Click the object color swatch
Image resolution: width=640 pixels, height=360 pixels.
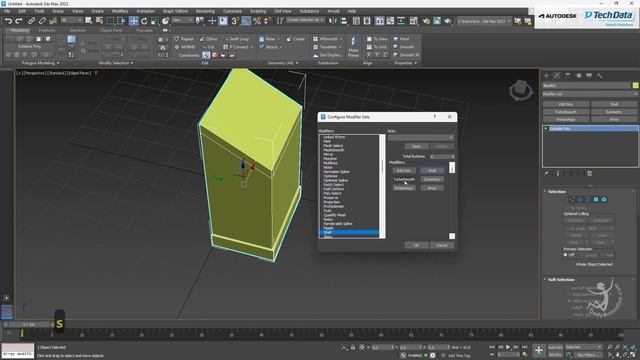click(635, 85)
